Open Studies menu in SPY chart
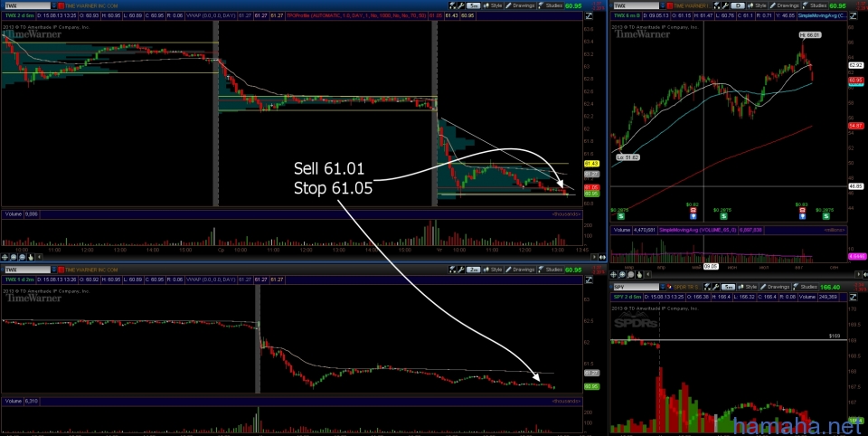 805,287
